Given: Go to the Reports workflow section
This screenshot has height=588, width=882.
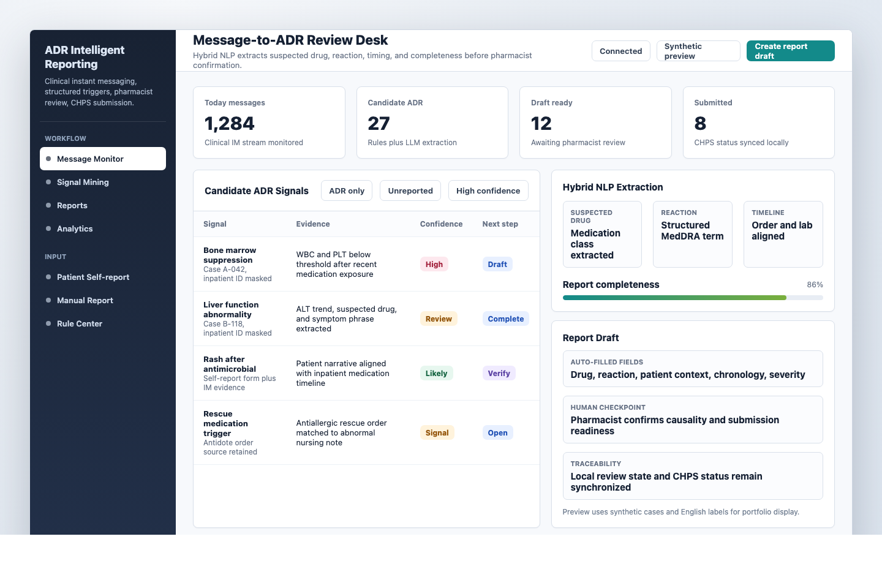Looking at the screenshot, I should 72,205.
